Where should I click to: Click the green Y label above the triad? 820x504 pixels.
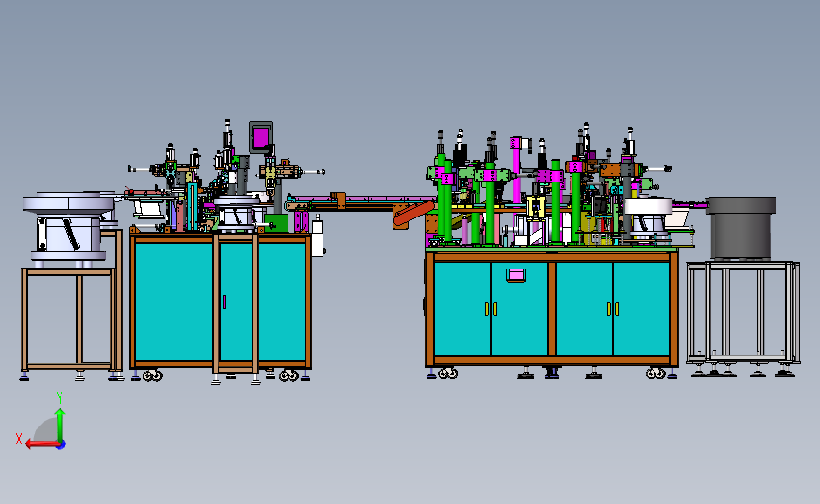[60, 398]
